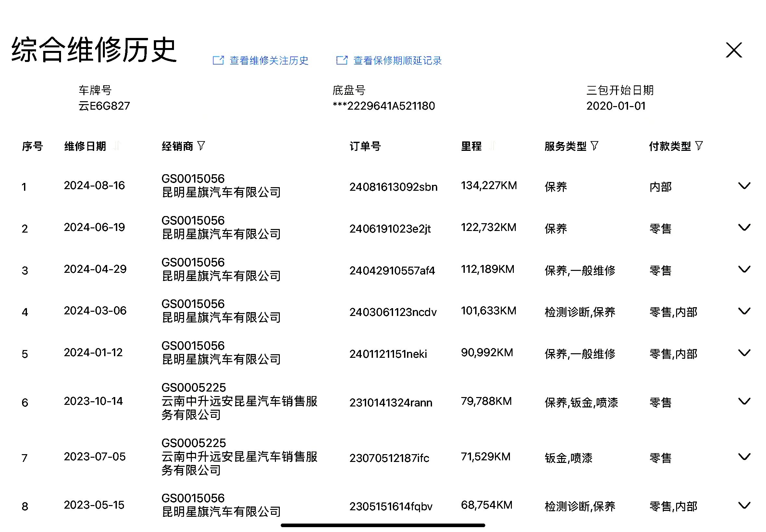Select order number 2406191023e2jt
Screen dimensions: 766x532
click(390, 229)
